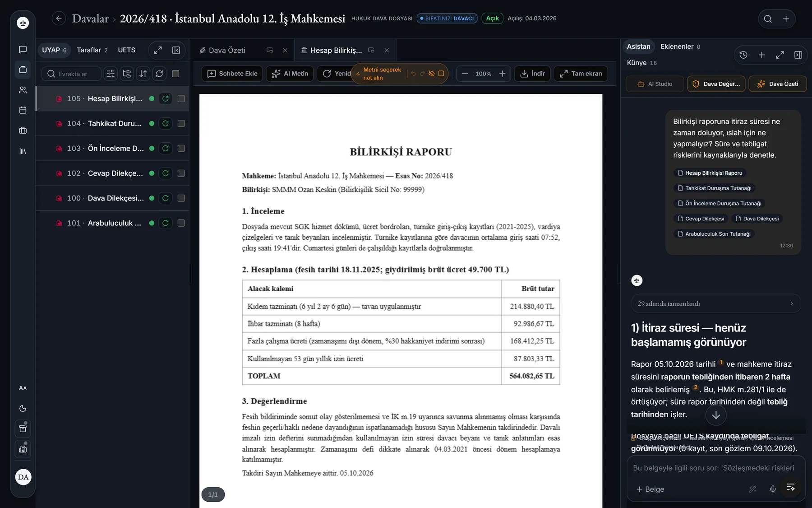The width and height of the screenshot is (812, 508).
Task: Check the box for 103 Ön İnceleme
Action: click(x=181, y=148)
